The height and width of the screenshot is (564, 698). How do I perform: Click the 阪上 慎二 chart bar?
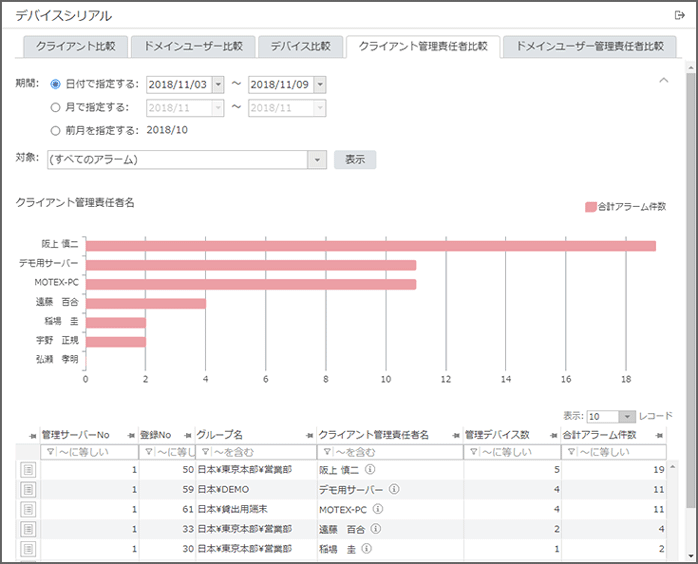pyautogui.click(x=371, y=246)
